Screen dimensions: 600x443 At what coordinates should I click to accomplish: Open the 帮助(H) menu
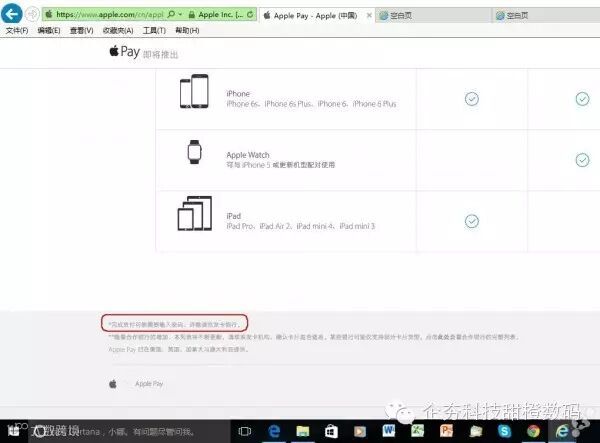click(187, 31)
